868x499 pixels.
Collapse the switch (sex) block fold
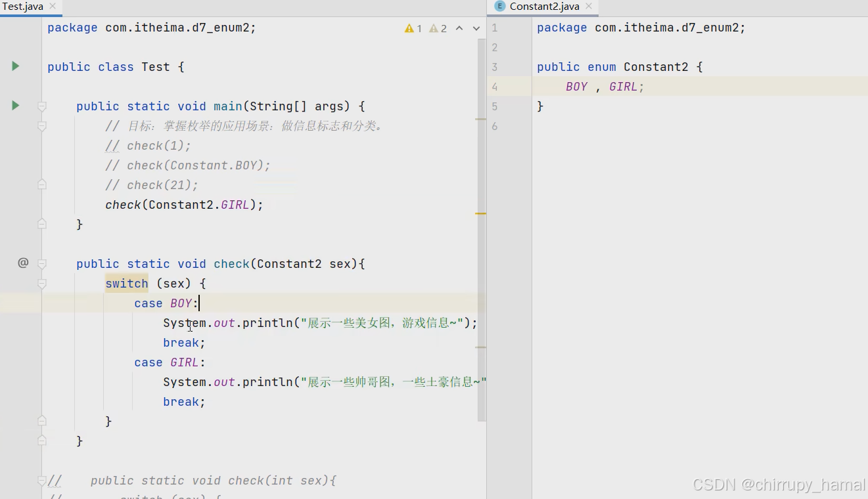(x=42, y=283)
